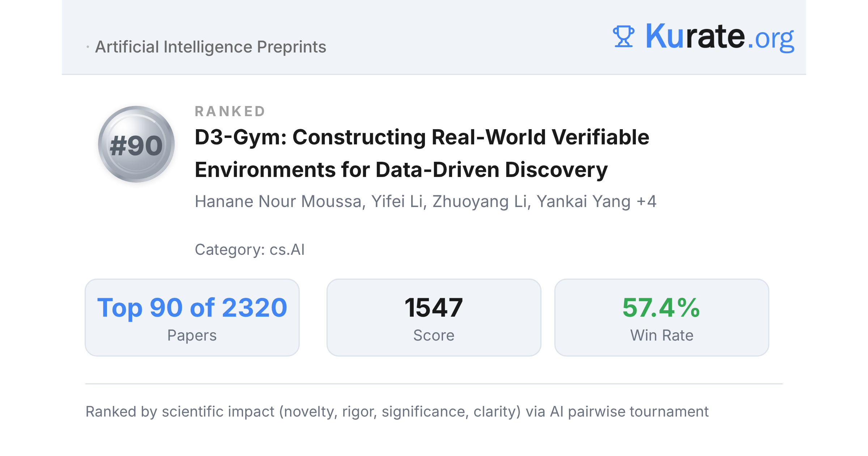Click the silver #90 rank medal
Screen dimensions: 868x456
[x=136, y=144]
